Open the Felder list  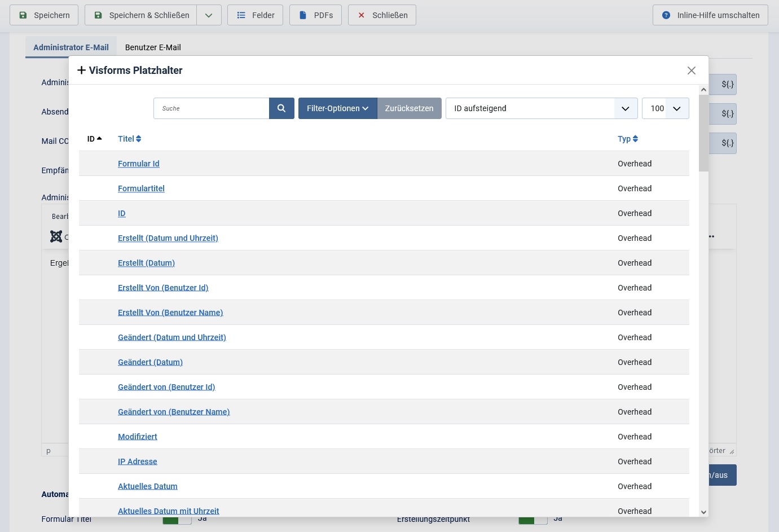(x=255, y=15)
